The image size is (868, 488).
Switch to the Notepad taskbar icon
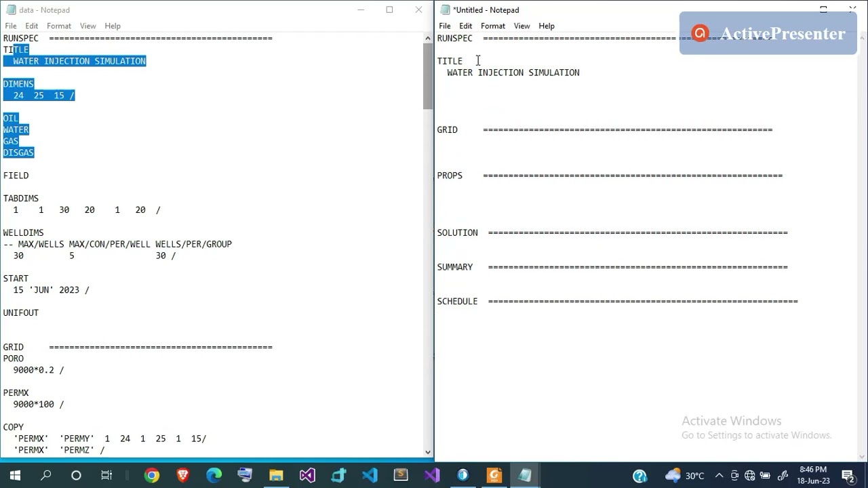point(526,476)
